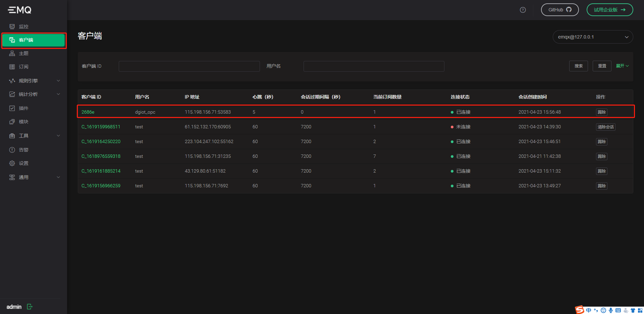Click the help question mark icon

(x=523, y=10)
